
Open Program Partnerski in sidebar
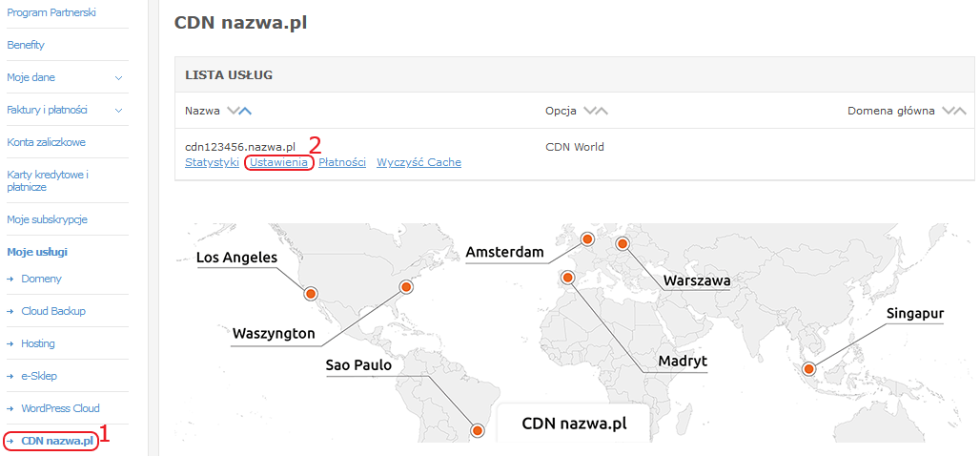51,11
